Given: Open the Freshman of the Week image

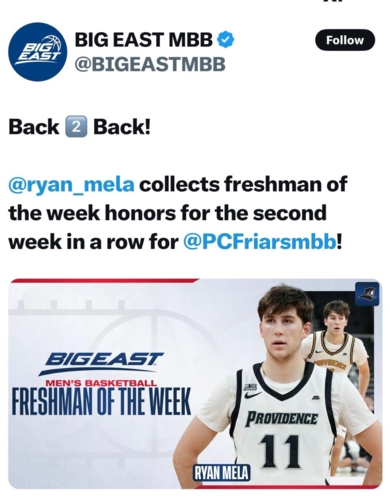Looking at the screenshot, I should click(x=195, y=383).
